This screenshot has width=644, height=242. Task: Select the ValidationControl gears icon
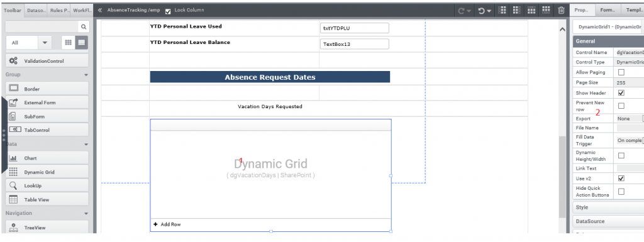pyautogui.click(x=13, y=61)
